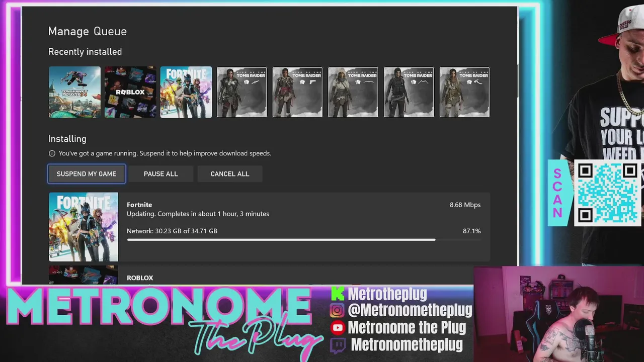Select the ROBLOX entry in install queue
Viewport: 644px width, 362px height.
tap(269, 275)
